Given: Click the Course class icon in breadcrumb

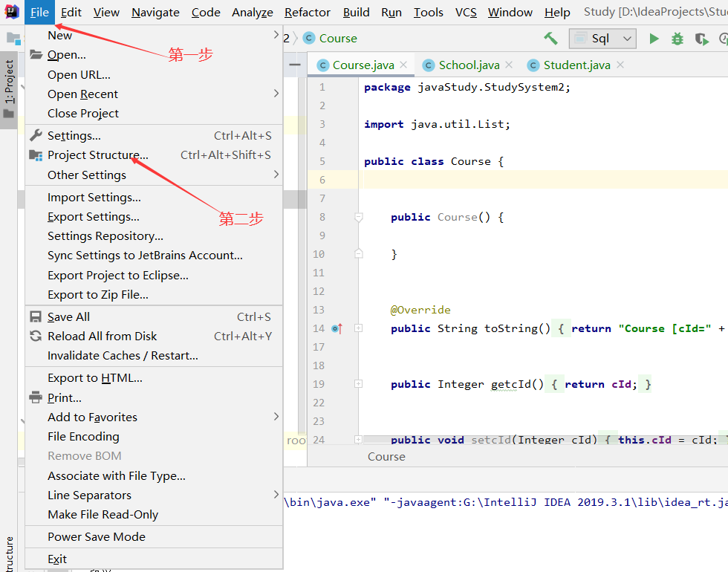Looking at the screenshot, I should tap(309, 38).
